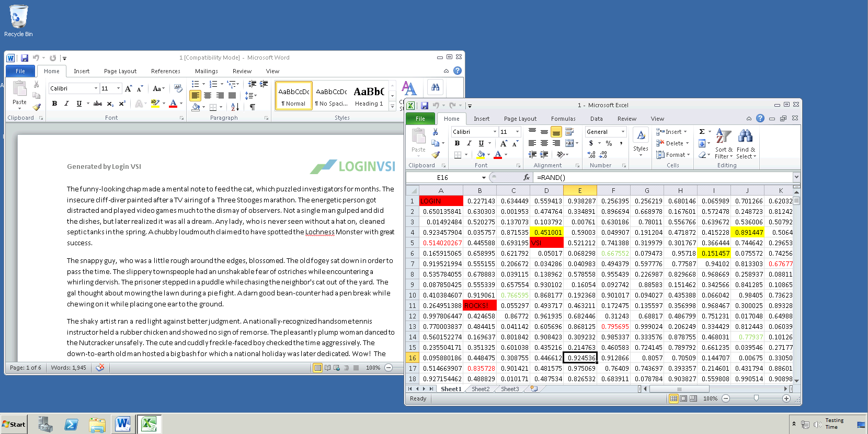Click the Heading 1 style in Word

point(369,96)
